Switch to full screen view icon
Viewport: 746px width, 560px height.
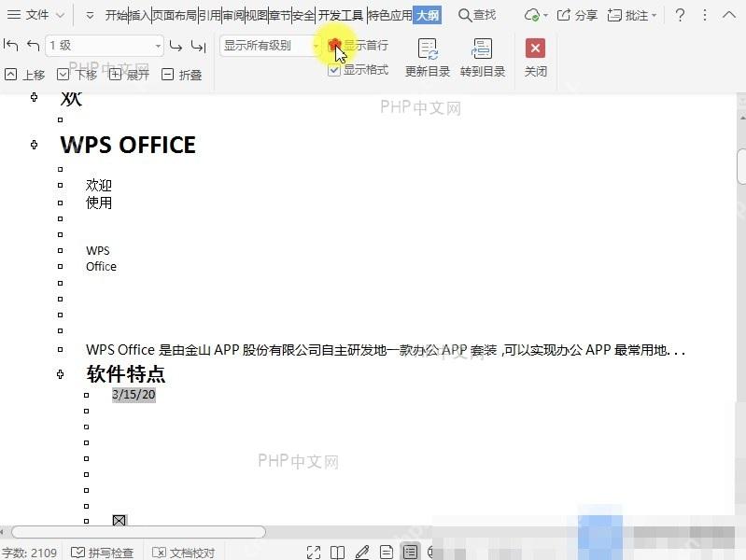click(x=314, y=553)
